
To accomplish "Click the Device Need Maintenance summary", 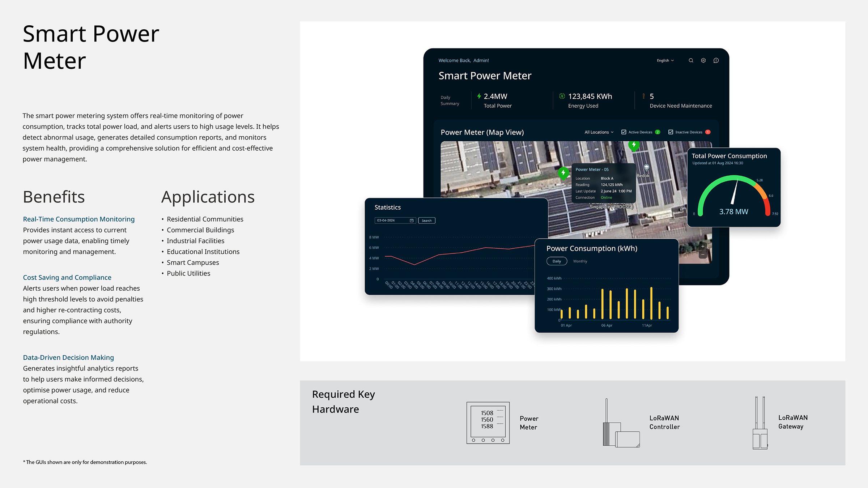I will [680, 106].
